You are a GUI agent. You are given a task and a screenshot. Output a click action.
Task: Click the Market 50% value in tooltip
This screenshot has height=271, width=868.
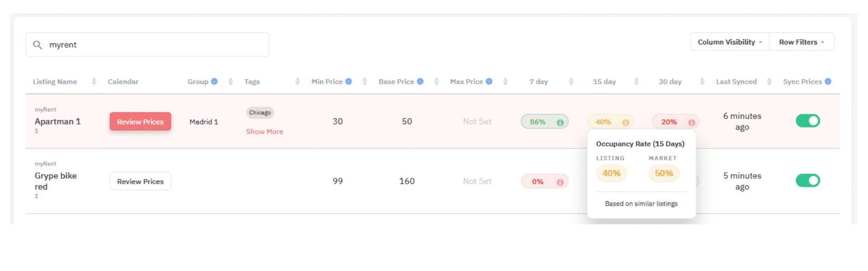coord(663,173)
